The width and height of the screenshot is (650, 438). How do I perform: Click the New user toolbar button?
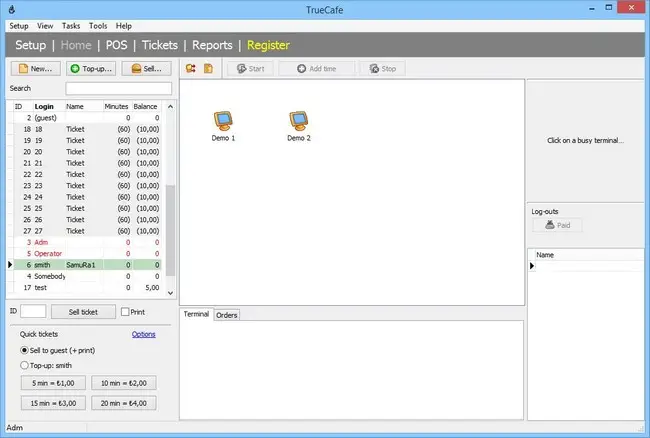point(36,69)
